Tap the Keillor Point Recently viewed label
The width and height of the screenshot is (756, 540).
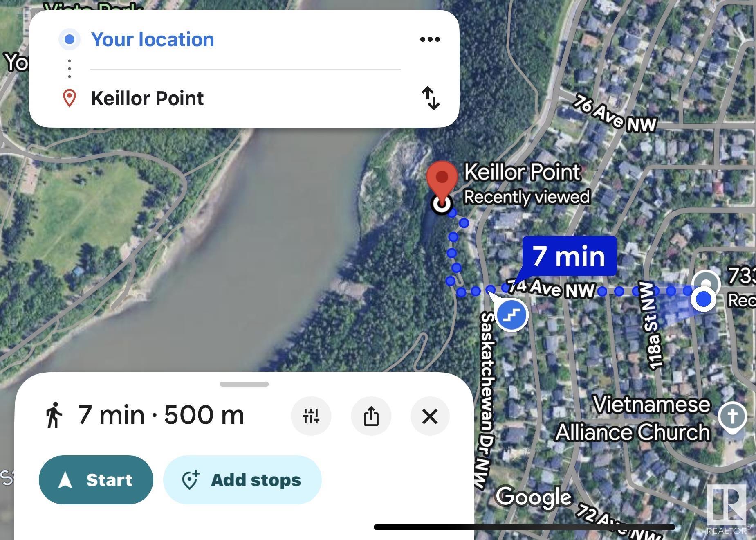527,184
